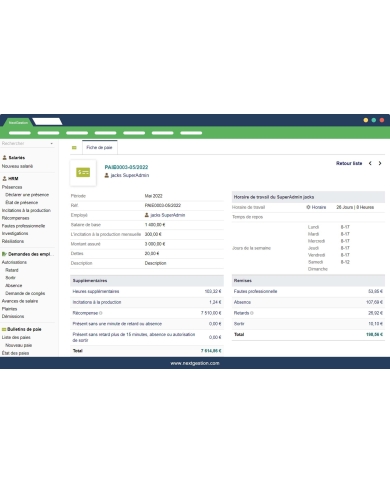Click the first green navigation bar item
The image size is (390, 484).
pos(20,133)
